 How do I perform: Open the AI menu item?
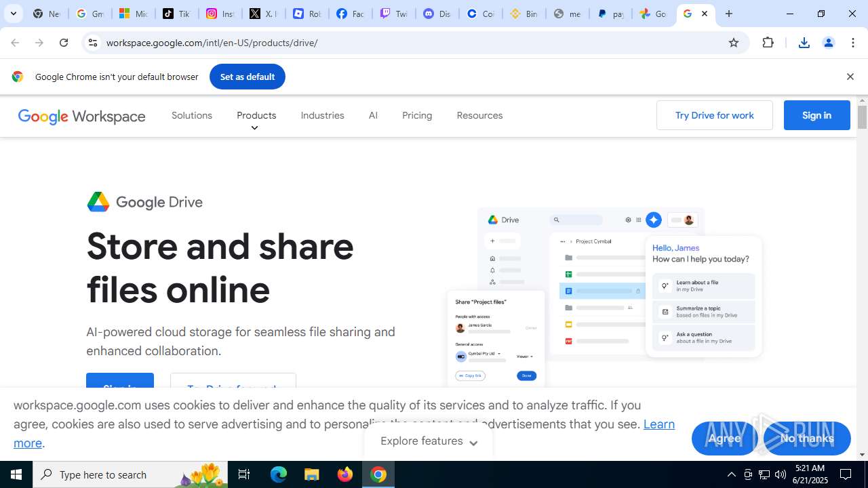point(373,115)
